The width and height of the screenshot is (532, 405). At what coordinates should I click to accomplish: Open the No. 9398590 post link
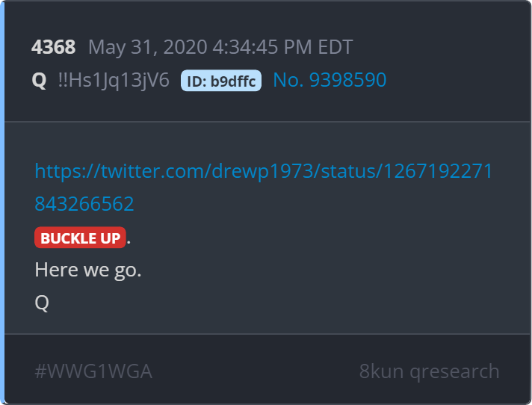point(330,80)
